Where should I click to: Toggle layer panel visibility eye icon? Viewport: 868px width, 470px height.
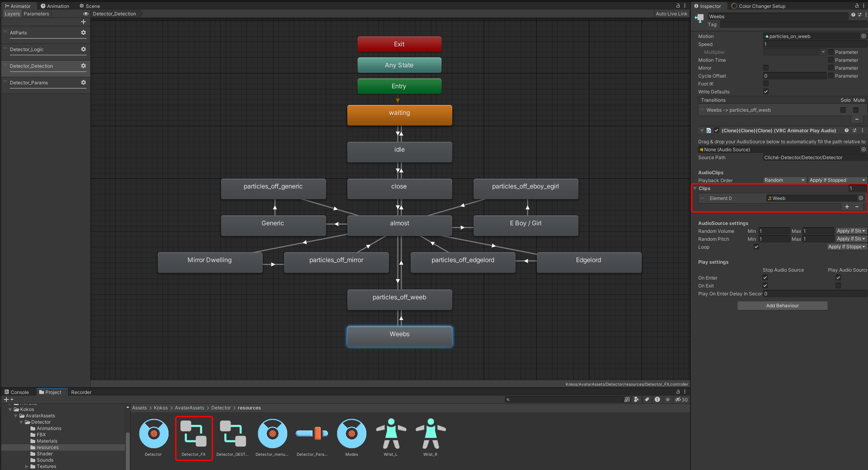[x=85, y=14]
